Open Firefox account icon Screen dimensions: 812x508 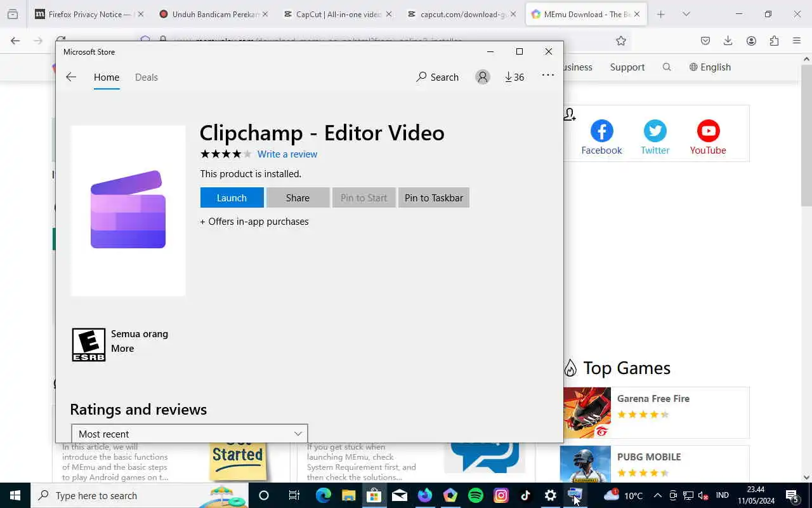point(751,41)
